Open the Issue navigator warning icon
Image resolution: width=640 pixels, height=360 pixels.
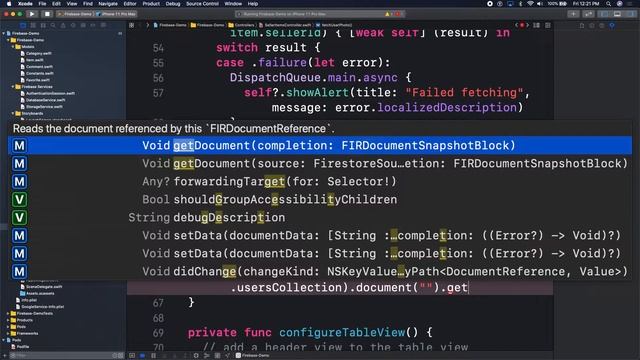pyautogui.click(x=63, y=25)
